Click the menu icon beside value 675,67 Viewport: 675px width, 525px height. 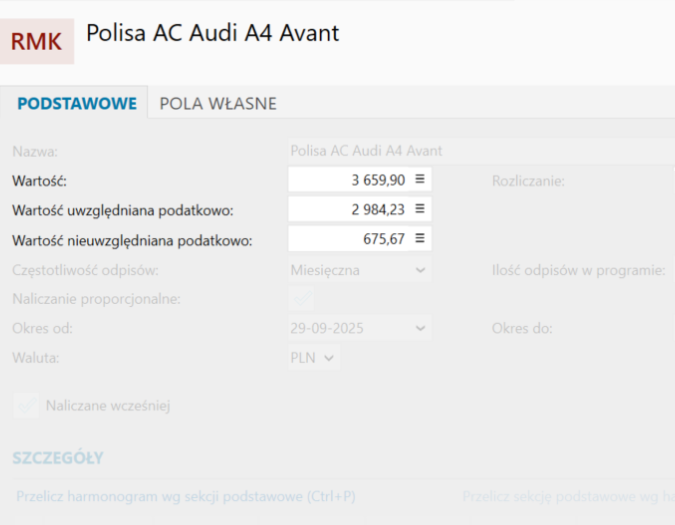(x=420, y=239)
